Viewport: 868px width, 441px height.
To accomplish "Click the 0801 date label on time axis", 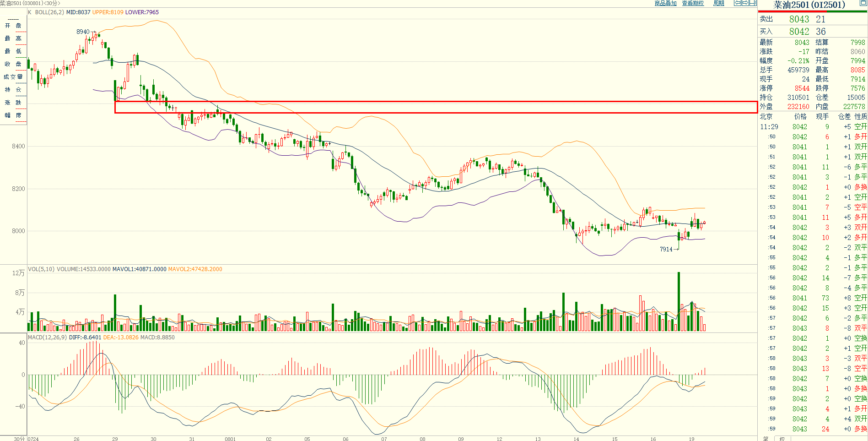I will click(230, 439).
